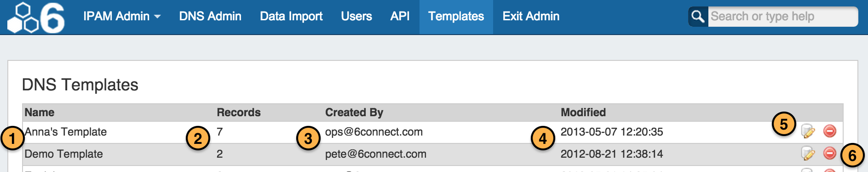Open the API menu item

(400, 17)
